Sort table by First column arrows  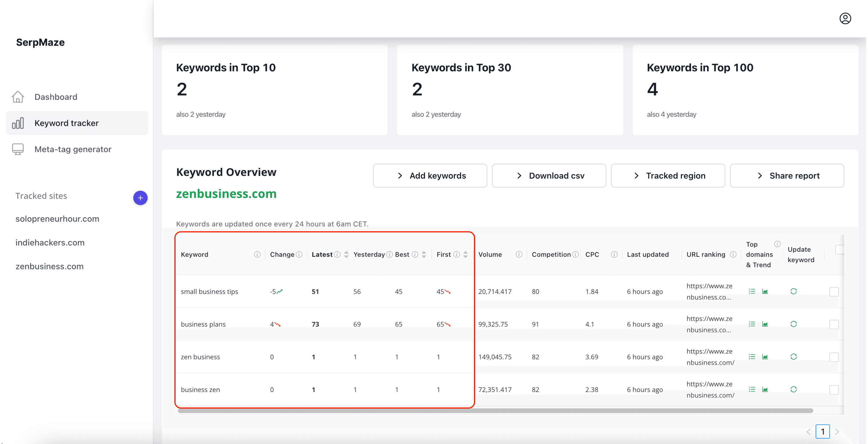pyautogui.click(x=465, y=254)
